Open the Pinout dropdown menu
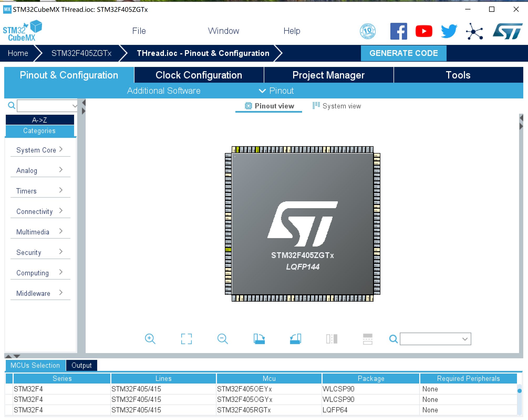The width and height of the screenshot is (528, 420). pyautogui.click(x=276, y=91)
